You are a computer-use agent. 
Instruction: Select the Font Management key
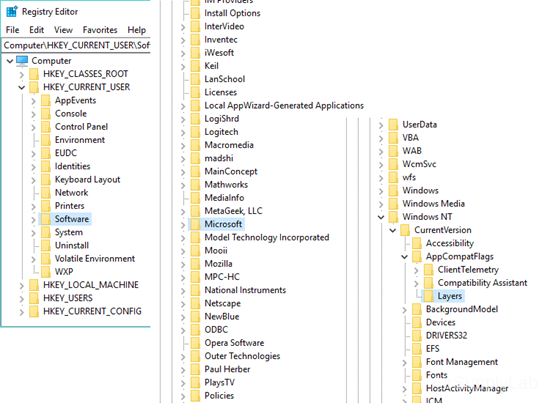[462, 362]
